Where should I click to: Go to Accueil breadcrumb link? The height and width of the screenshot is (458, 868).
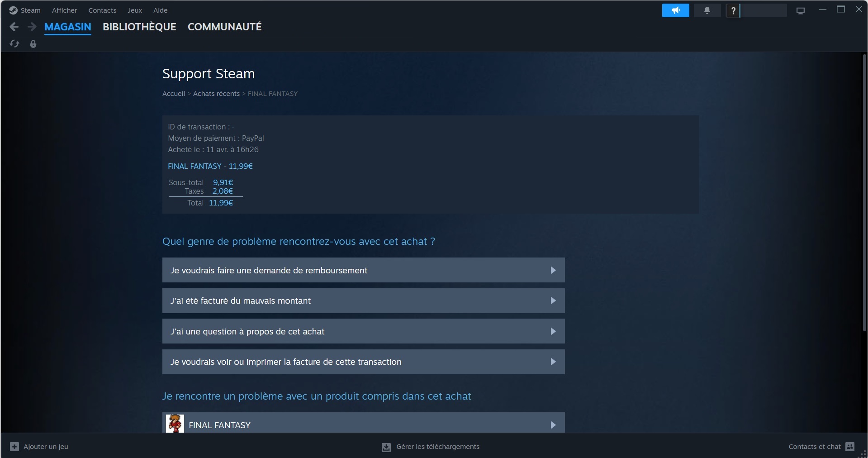pyautogui.click(x=174, y=94)
